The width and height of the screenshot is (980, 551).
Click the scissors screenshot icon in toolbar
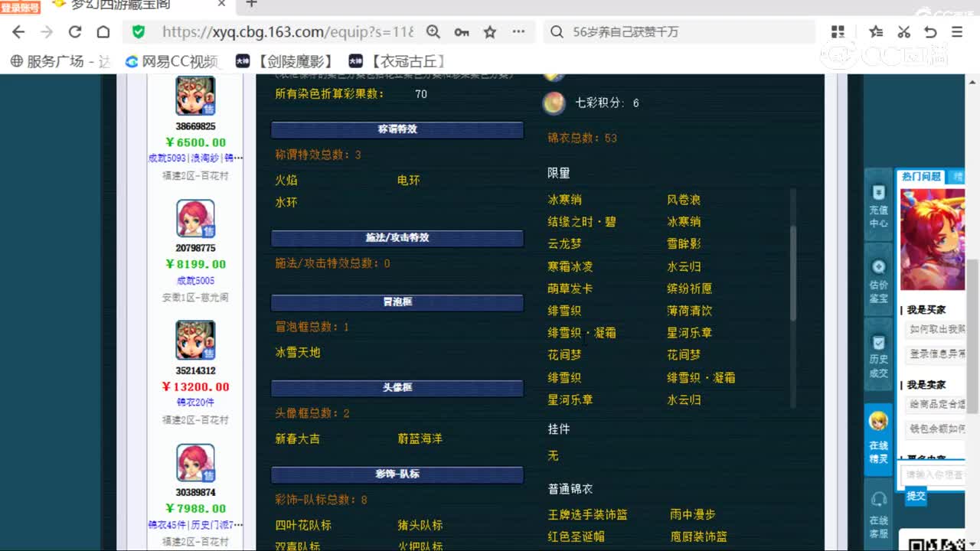click(903, 32)
